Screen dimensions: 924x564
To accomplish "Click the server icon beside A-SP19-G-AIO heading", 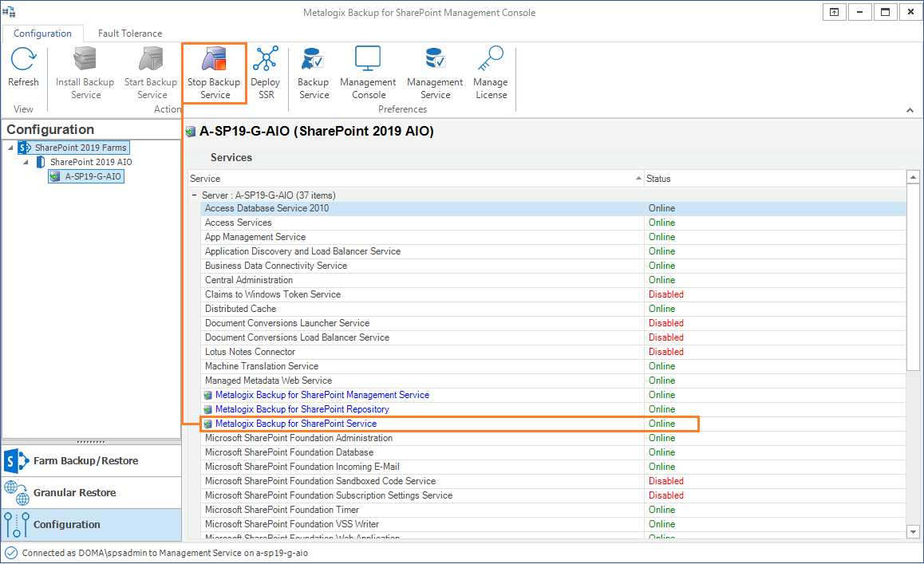I will 191,132.
